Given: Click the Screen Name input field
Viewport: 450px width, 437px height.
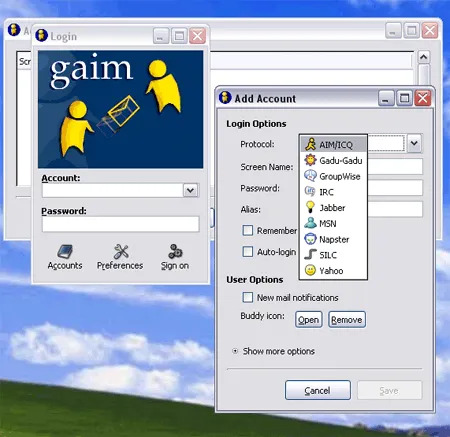Looking at the screenshot, I should tap(395, 166).
